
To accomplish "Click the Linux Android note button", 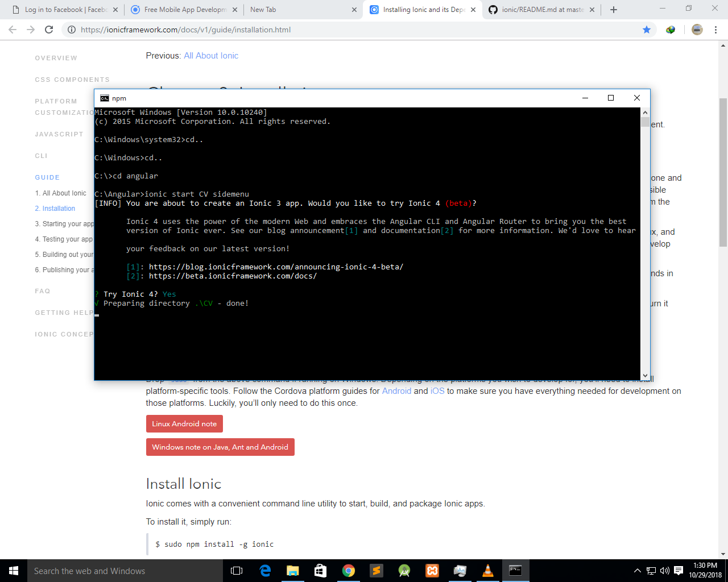I will click(x=184, y=423).
